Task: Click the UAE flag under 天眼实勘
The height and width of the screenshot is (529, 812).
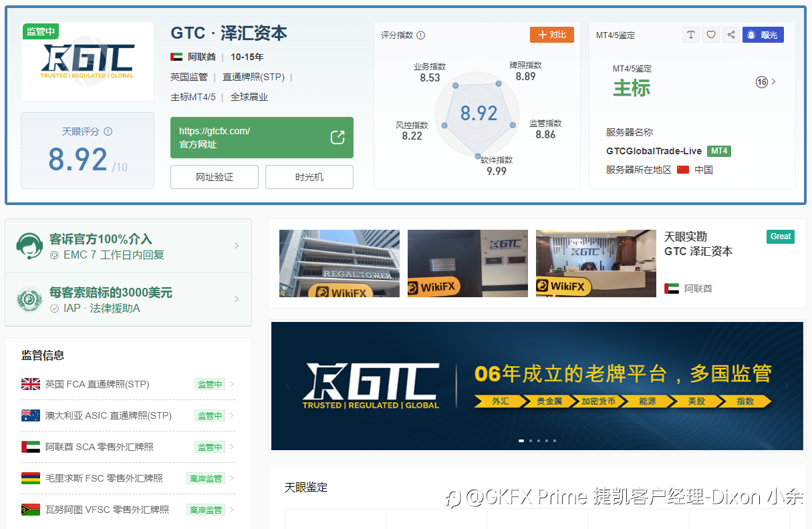Action: [x=672, y=289]
